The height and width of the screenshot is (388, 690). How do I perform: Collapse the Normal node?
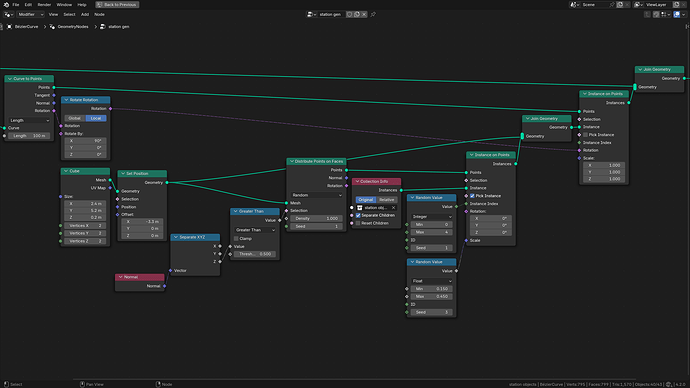coord(121,277)
